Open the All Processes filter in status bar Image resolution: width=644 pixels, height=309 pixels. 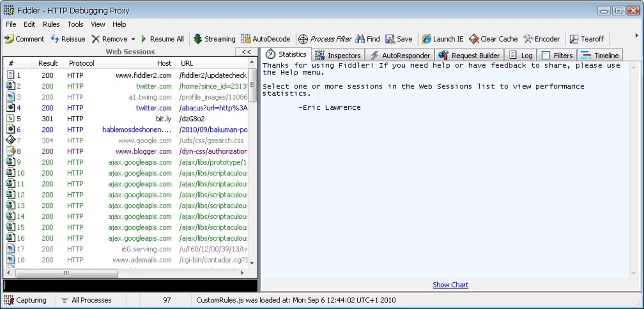coord(86,300)
